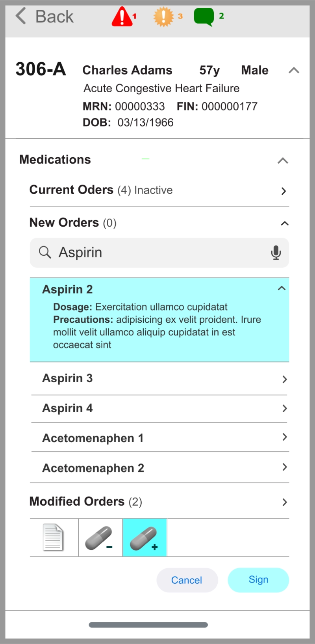Select the add medication pill icon
This screenshot has height=644, width=315.
coord(145,538)
